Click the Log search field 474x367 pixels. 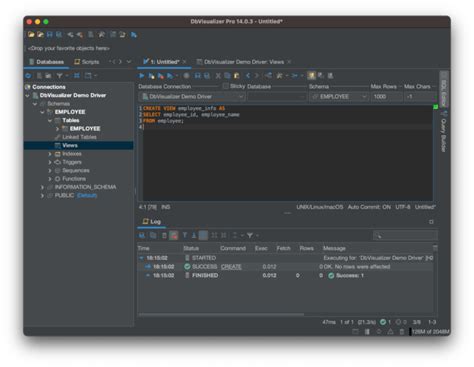(x=405, y=236)
